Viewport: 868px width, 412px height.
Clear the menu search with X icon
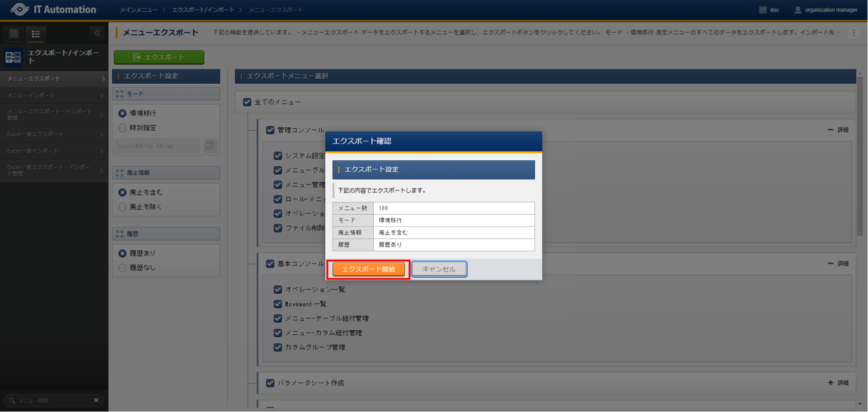click(96, 401)
